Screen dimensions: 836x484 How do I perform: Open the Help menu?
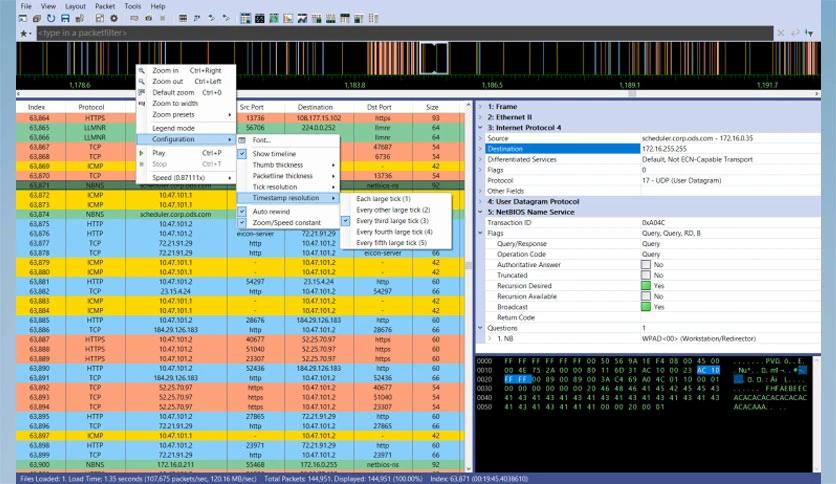(158, 6)
